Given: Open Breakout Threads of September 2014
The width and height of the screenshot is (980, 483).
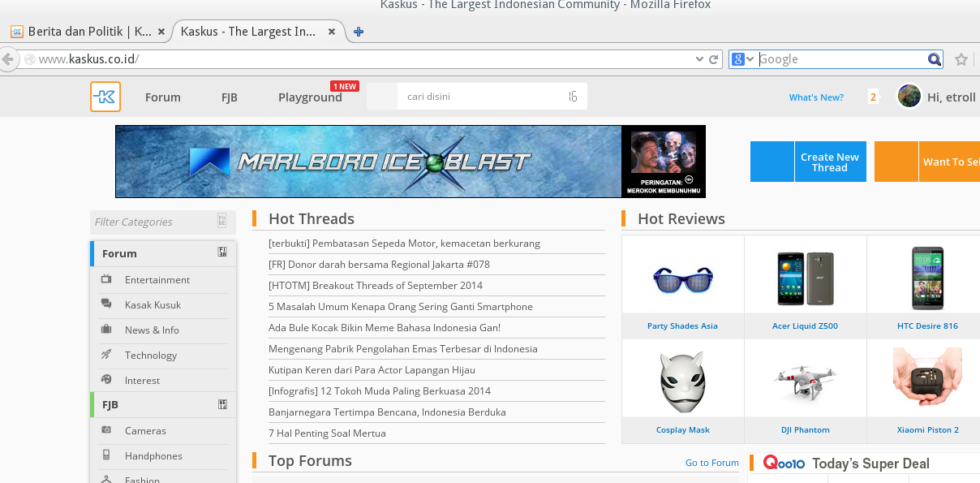Looking at the screenshot, I should point(376,285).
